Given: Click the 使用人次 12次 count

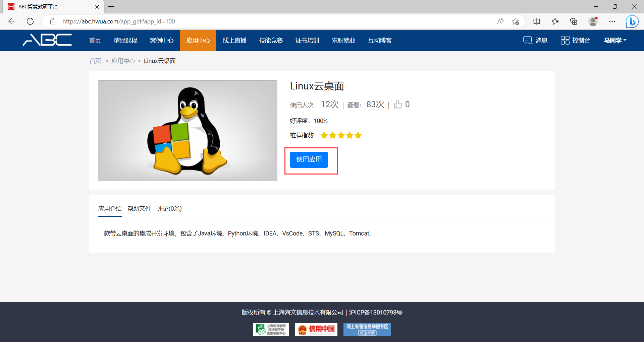Looking at the screenshot, I should coord(314,105).
